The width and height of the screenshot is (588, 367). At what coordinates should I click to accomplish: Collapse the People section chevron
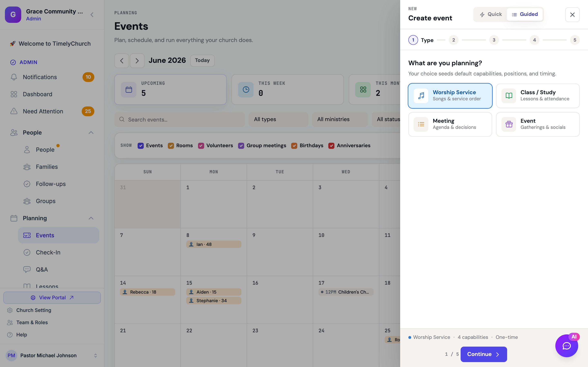point(91,133)
